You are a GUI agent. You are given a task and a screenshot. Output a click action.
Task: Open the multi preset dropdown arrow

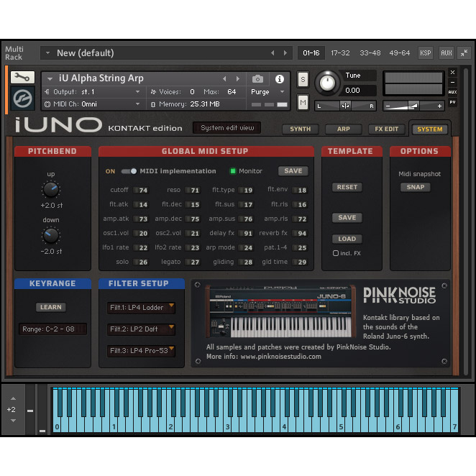[x=47, y=52]
